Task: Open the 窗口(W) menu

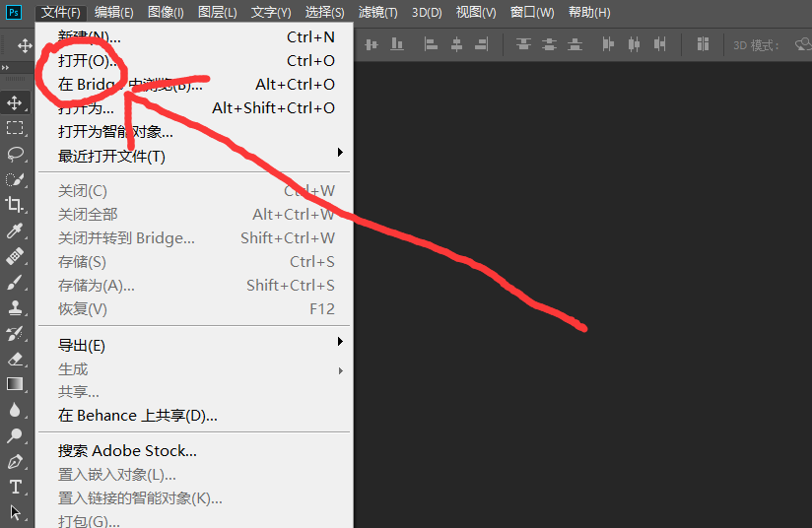Action: (532, 12)
